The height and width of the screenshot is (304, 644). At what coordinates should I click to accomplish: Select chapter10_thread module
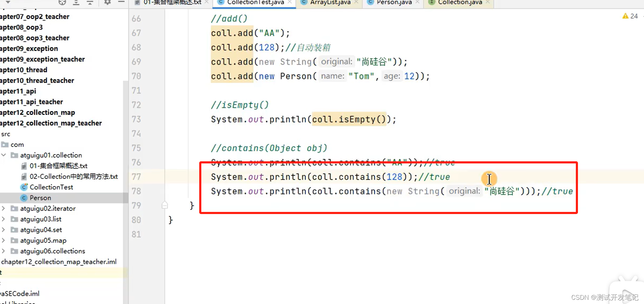pyautogui.click(x=24, y=70)
